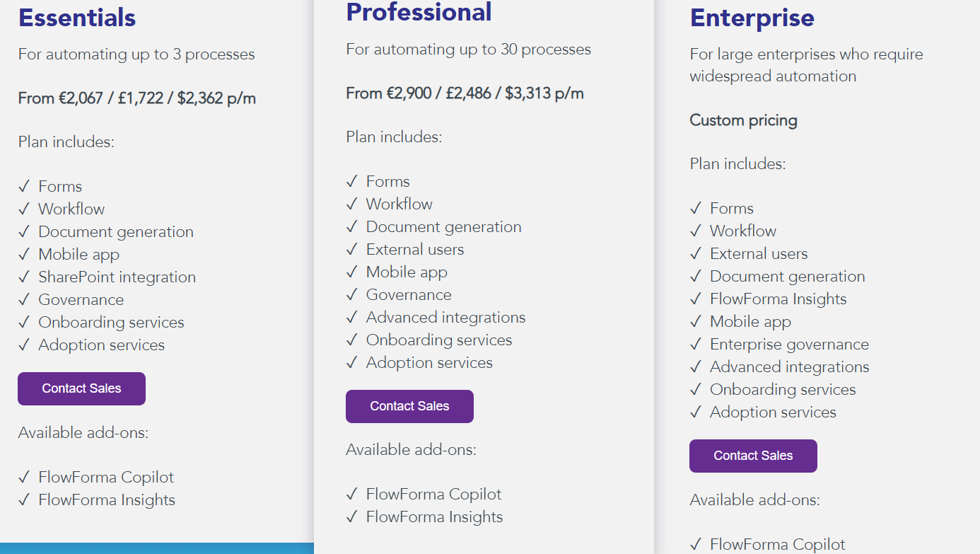Click the Enterprise Custom pricing text
980x554 pixels.
(x=743, y=120)
